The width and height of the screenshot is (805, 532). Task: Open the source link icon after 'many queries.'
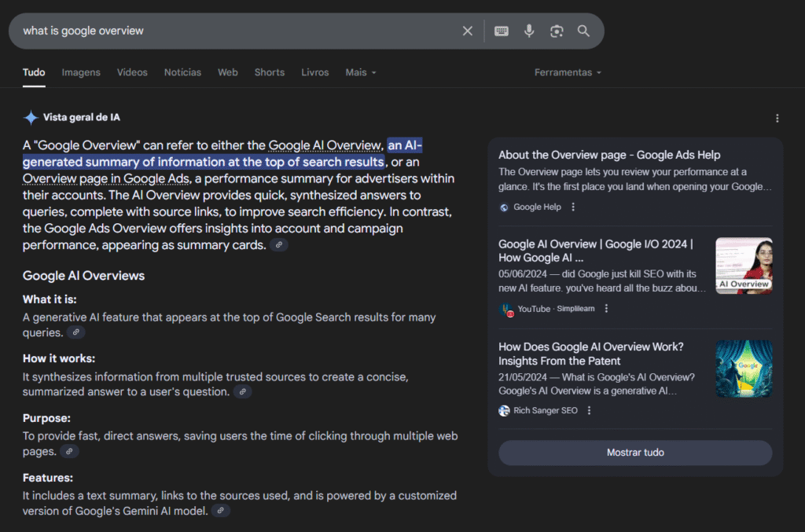pyautogui.click(x=76, y=332)
